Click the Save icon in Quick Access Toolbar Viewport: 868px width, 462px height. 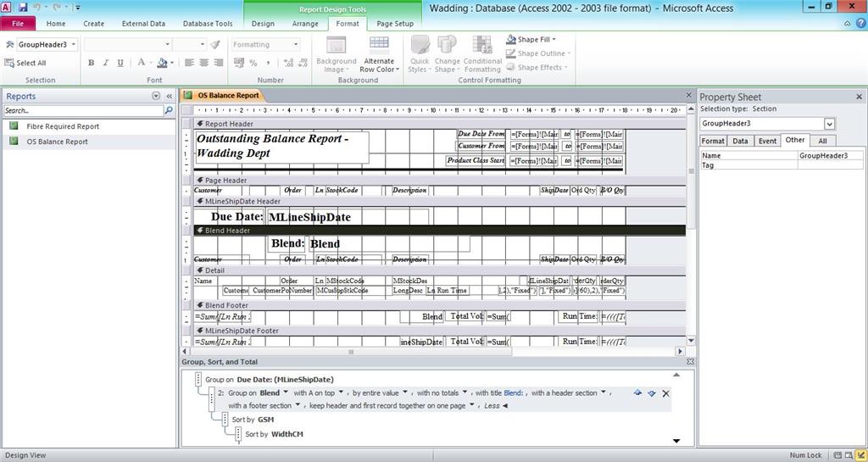[x=23, y=7]
